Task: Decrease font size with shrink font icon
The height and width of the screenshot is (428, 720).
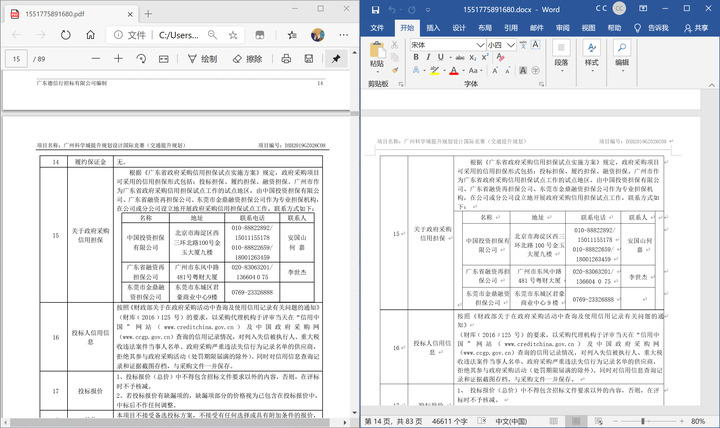Action: (x=507, y=70)
